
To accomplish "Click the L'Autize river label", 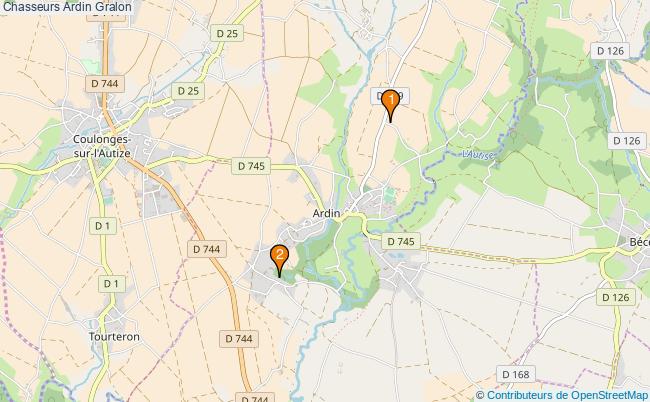I will (x=478, y=155).
